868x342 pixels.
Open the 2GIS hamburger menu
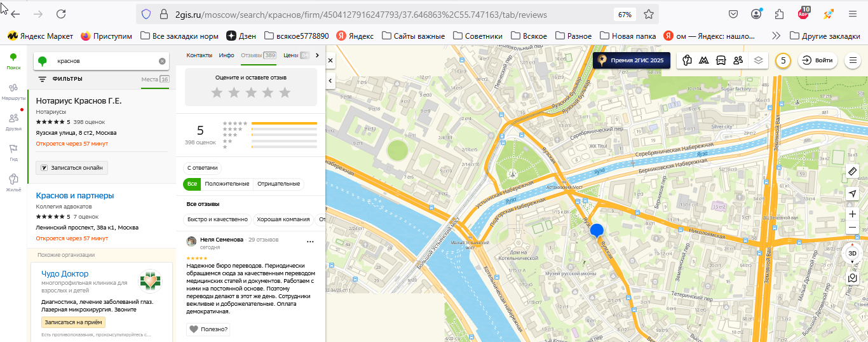(x=853, y=60)
